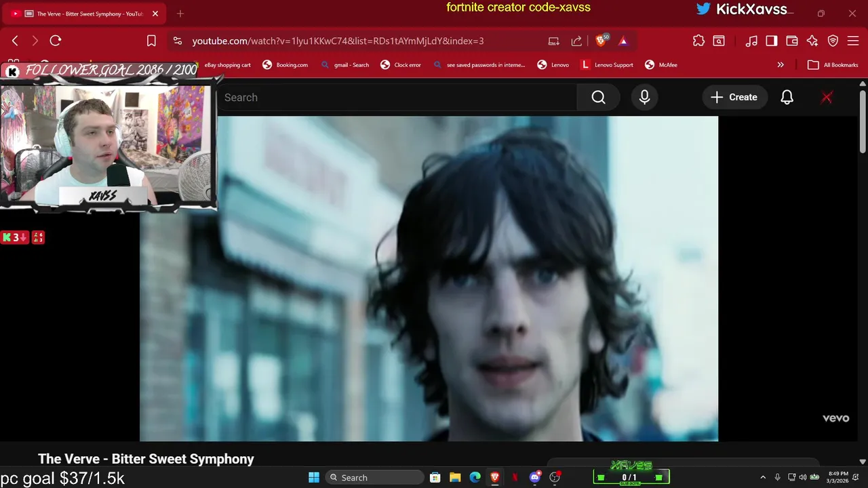Open the YouTube Create button

734,98
